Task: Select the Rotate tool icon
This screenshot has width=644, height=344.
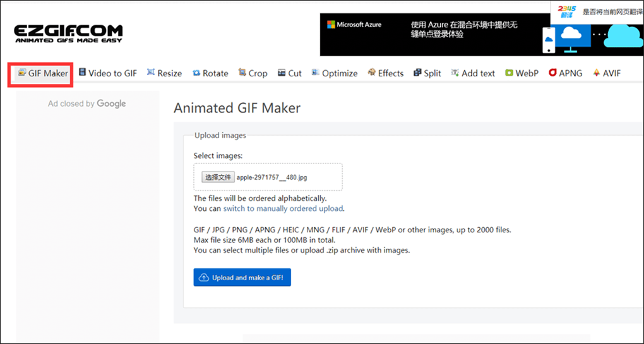Action: click(x=196, y=73)
